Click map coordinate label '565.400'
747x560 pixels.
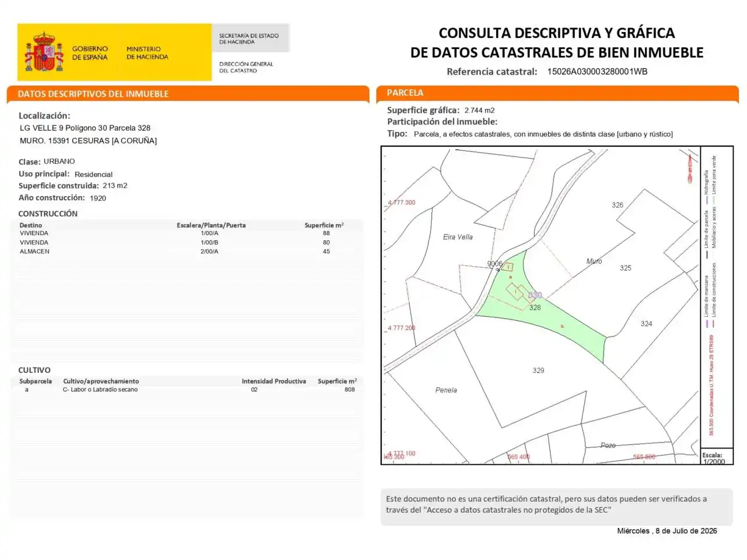tap(519, 457)
